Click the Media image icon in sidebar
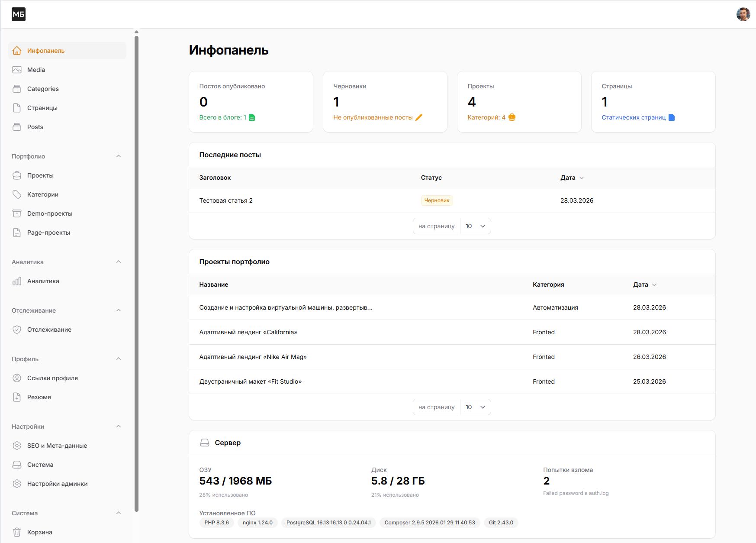This screenshot has height=543, width=756. [17, 70]
